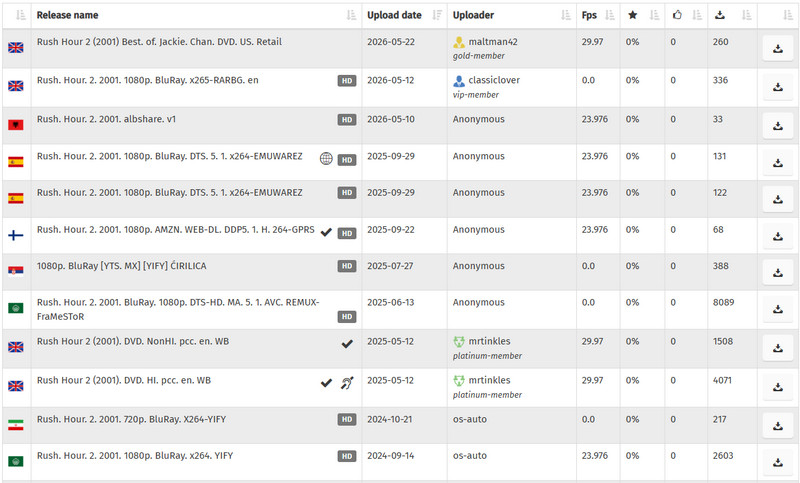Download the DVD NonHI pcc en WB subtitle
The image size is (800, 483).
(778, 348)
